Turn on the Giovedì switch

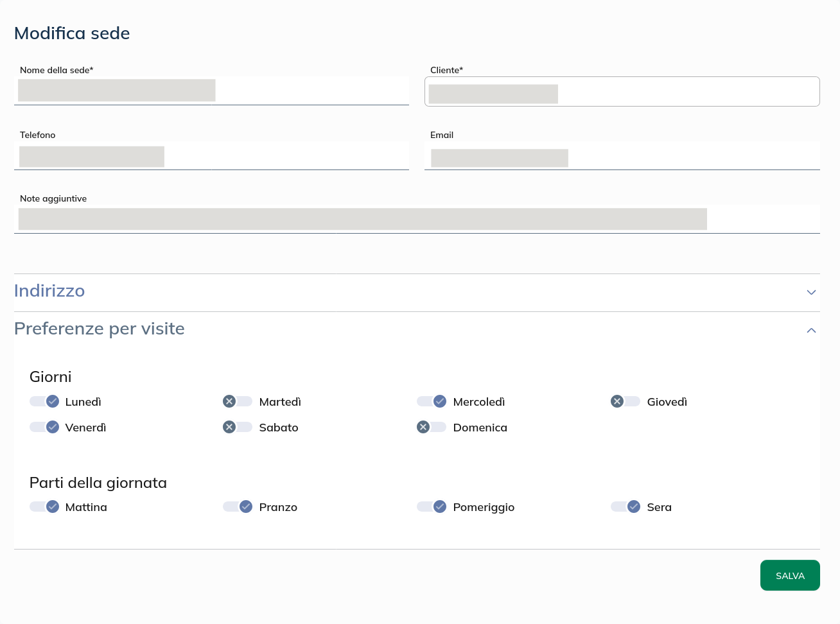(x=626, y=402)
